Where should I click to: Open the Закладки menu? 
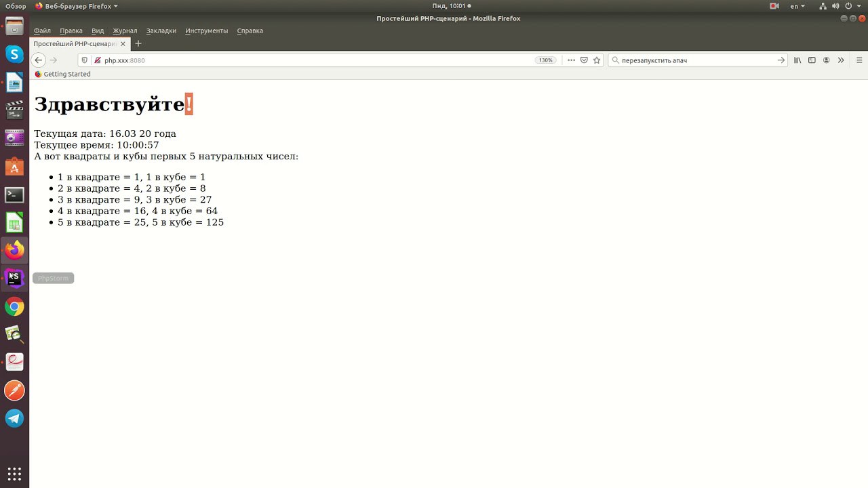(161, 30)
